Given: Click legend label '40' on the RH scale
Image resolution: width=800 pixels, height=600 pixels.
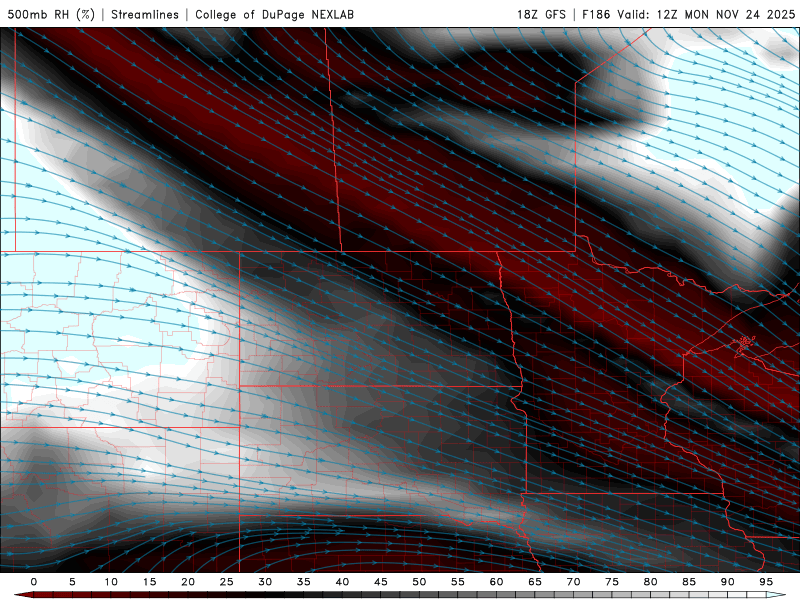Looking at the screenshot, I should pyautogui.click(x=342, y=582).
